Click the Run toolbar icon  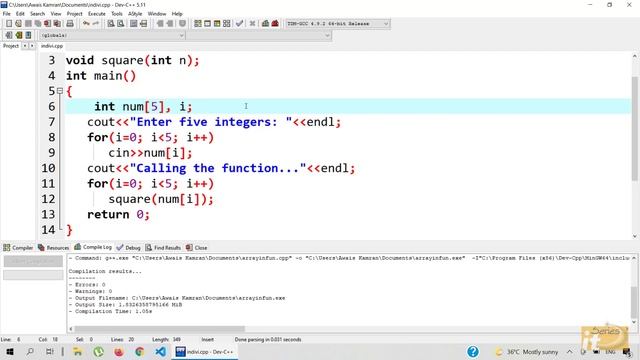click(x=207, y=24)
